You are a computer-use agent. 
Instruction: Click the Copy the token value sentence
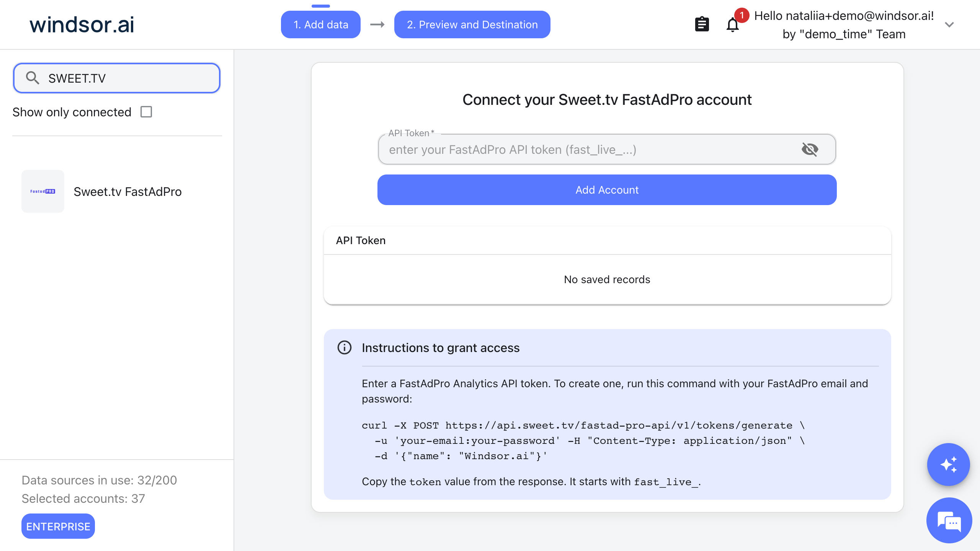(x=531, y=481)
